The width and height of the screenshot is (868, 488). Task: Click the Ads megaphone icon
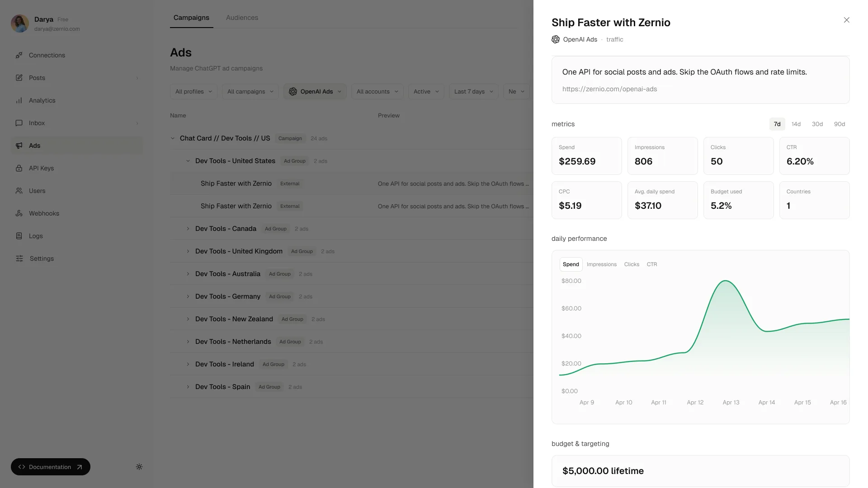coord(19,145)
